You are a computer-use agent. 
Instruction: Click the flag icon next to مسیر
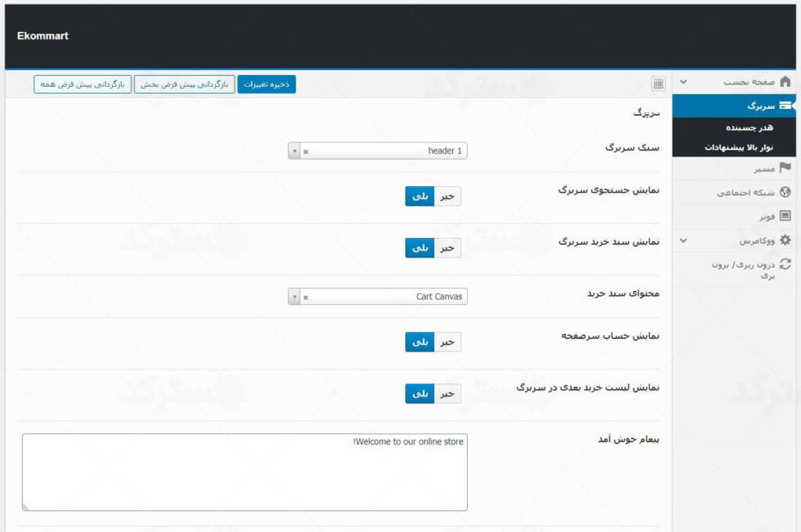tap(785, 167)
